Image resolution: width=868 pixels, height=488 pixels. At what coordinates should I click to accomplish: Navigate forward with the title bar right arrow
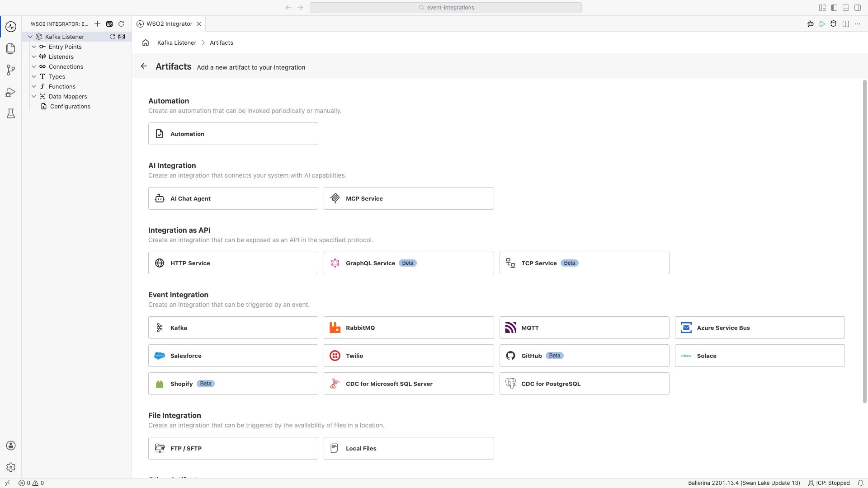click(300, 8)
